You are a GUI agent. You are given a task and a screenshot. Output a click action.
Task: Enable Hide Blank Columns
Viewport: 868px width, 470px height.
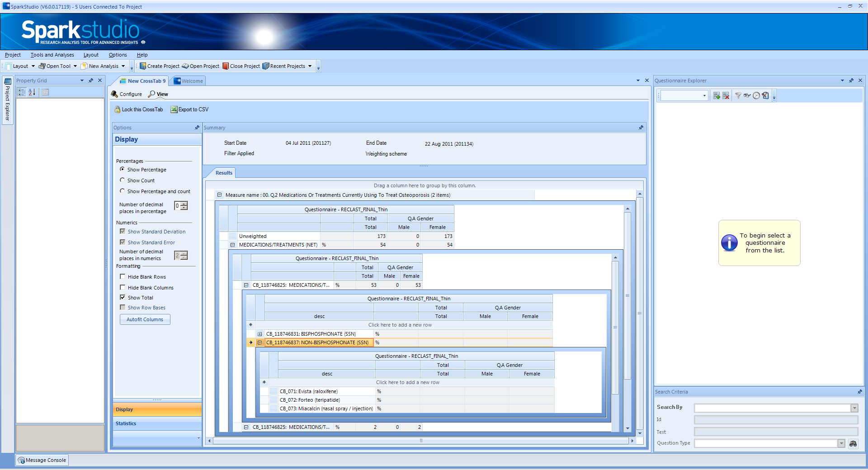(x=123, y=287)
